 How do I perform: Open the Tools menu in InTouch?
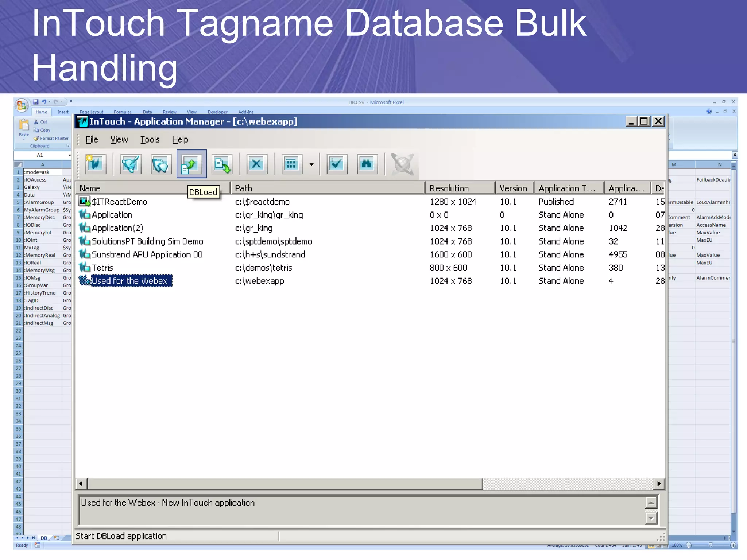[x=150, y=140]
